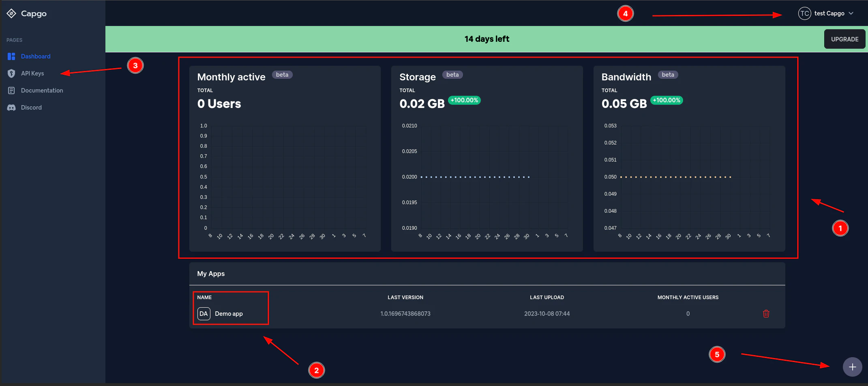Click the Storage +100.00% green badge
The width and height of the screenshot is (868, 386).
(464, 100)
